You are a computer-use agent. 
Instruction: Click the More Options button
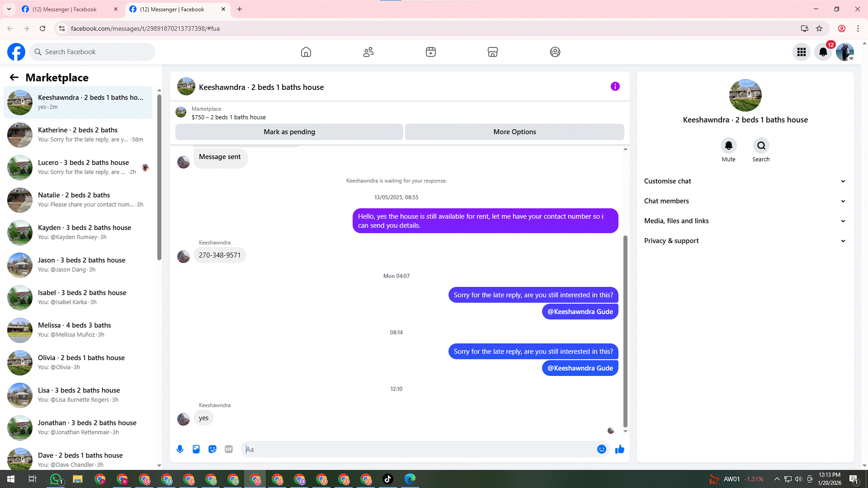coord(514,132)
